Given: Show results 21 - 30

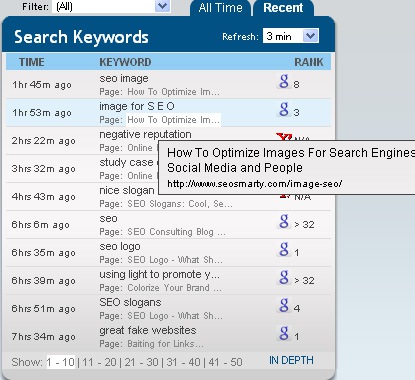Looking at the screenshot, I should (142, 362).
